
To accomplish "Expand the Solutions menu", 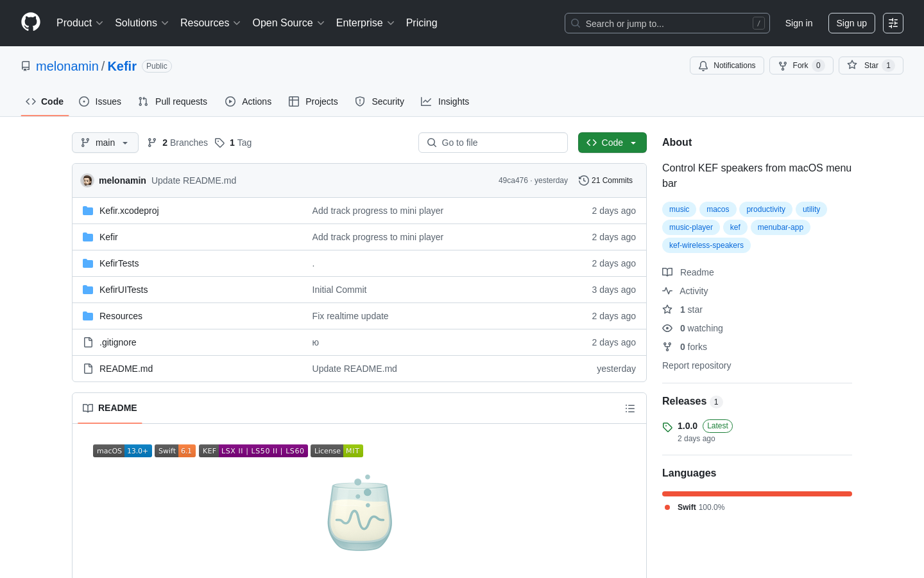I will pos(142,23).
